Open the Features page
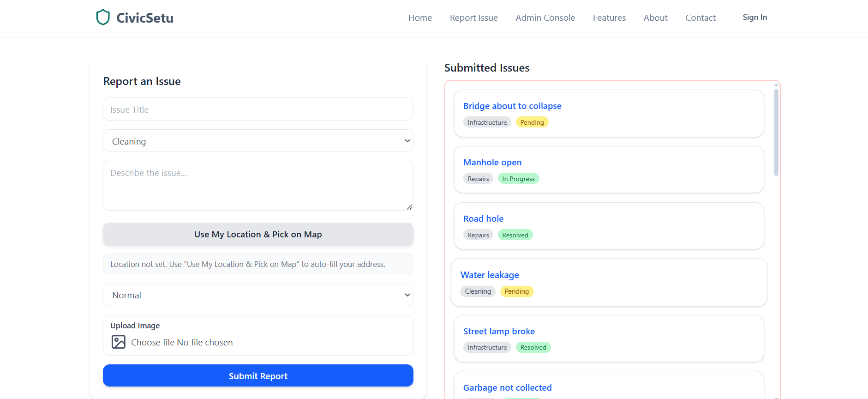Image resolution: width=868 pixels, height=399 pixels. tap(609, 18)
